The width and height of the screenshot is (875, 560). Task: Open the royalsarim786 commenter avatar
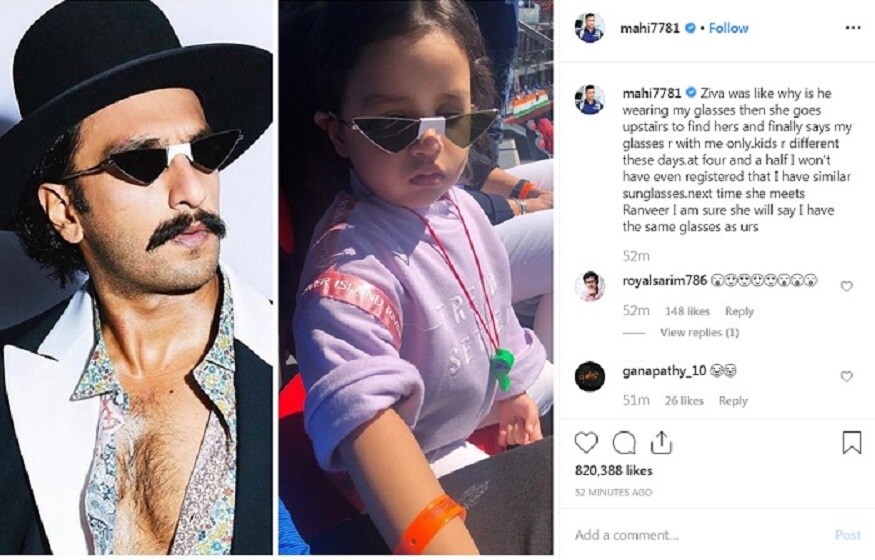tap(590, 286)
